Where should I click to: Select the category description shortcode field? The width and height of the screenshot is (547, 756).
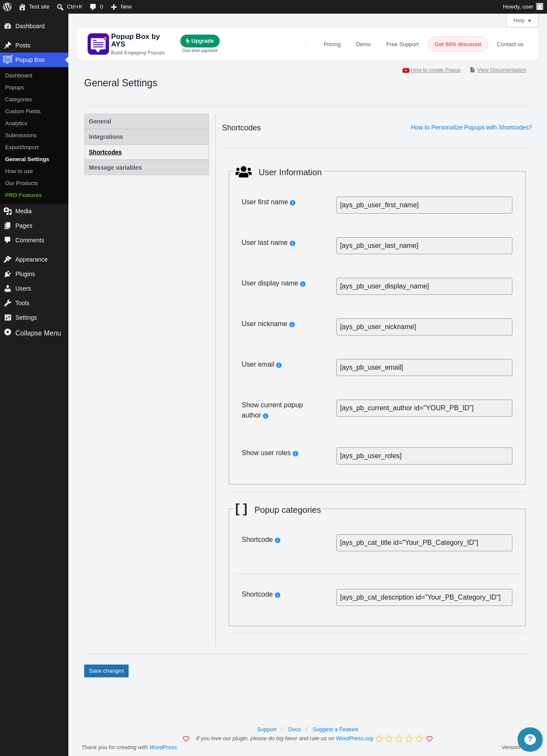click(x=424, y=597)
